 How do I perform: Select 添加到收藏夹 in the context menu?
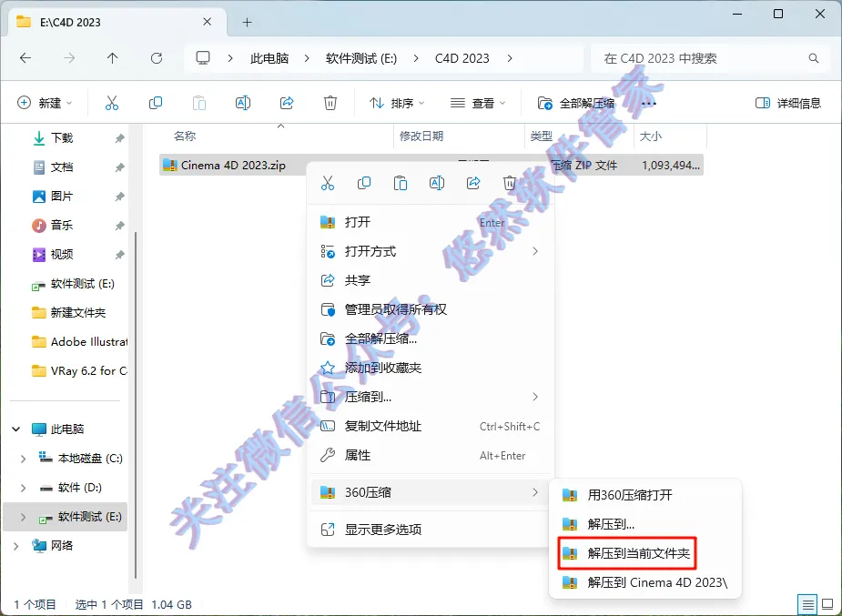[431, 368]
